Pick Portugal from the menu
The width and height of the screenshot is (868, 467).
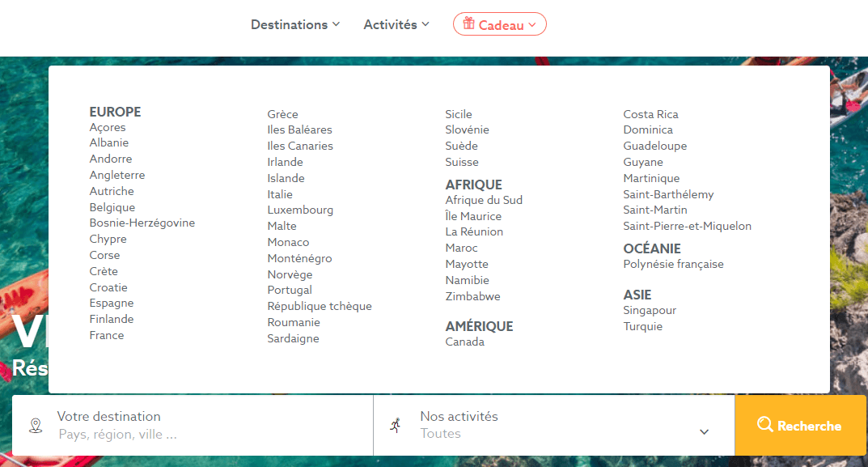click(290, 290)
